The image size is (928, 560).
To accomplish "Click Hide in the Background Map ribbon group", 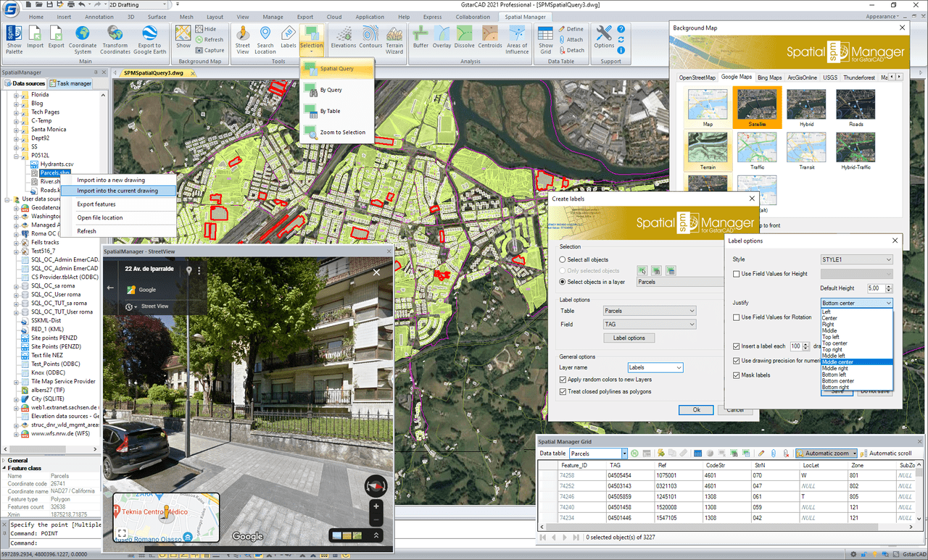I will click(205, 29).
